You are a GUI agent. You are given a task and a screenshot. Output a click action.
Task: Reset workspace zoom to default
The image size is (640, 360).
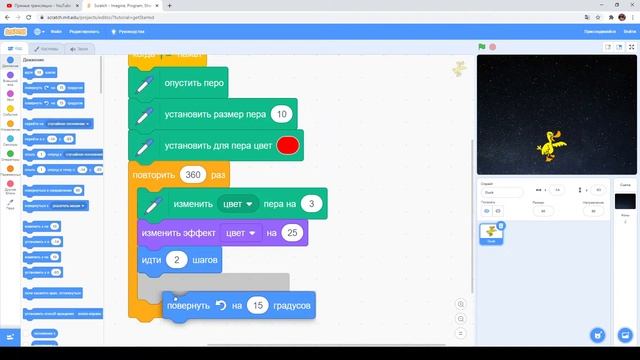pyautogui.click(x=460, y=333)
